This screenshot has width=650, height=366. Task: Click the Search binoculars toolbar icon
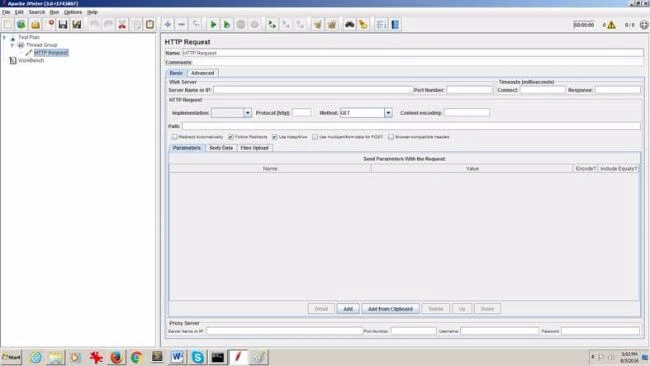pos(349,24)
